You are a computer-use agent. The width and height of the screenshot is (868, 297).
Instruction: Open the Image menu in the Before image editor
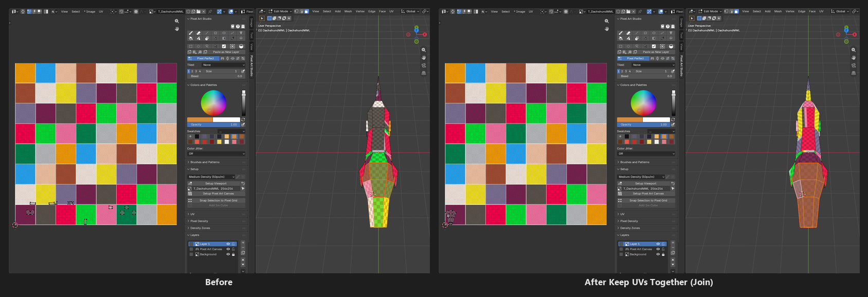click(91, 11)
